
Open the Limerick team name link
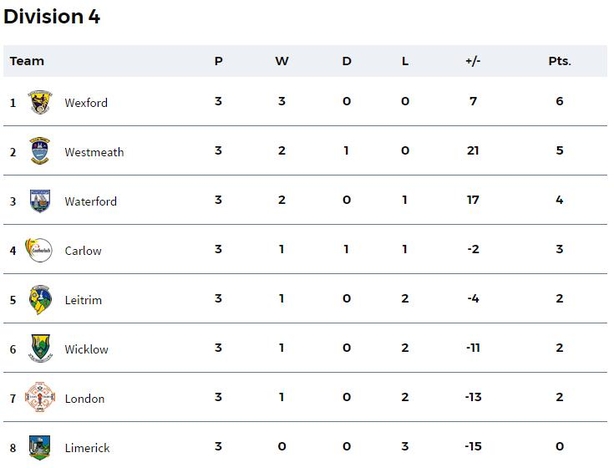tap(87, 448)
